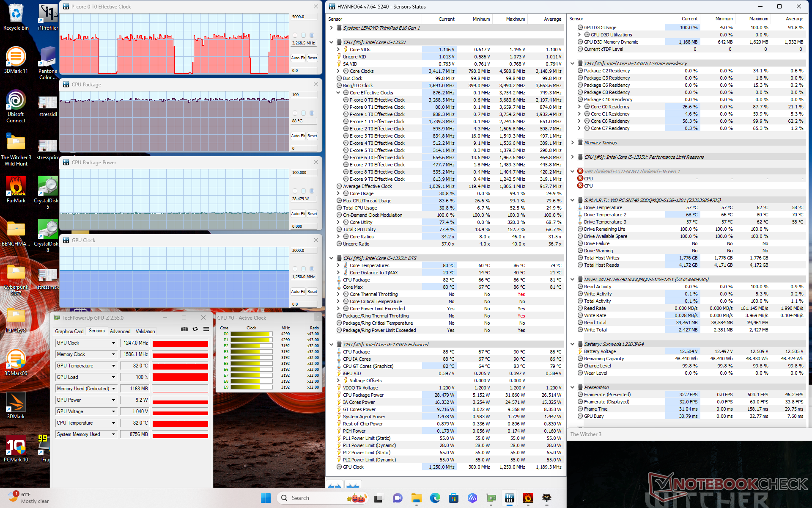Expand the Core Temperatures sensor row
This screenshot has height=508, width=812.
tap(338, 265)
